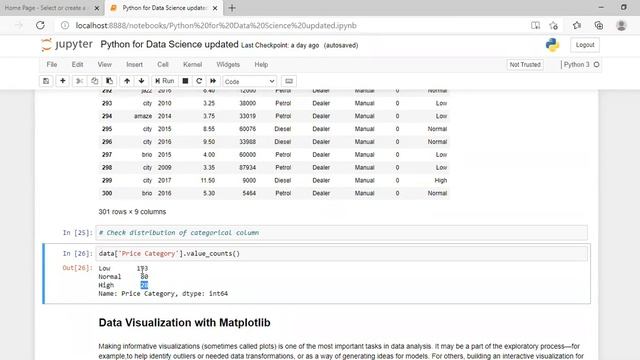This screenshot has width=640, height=360.
Task: Click the Logout button
Action: (585, 45)
